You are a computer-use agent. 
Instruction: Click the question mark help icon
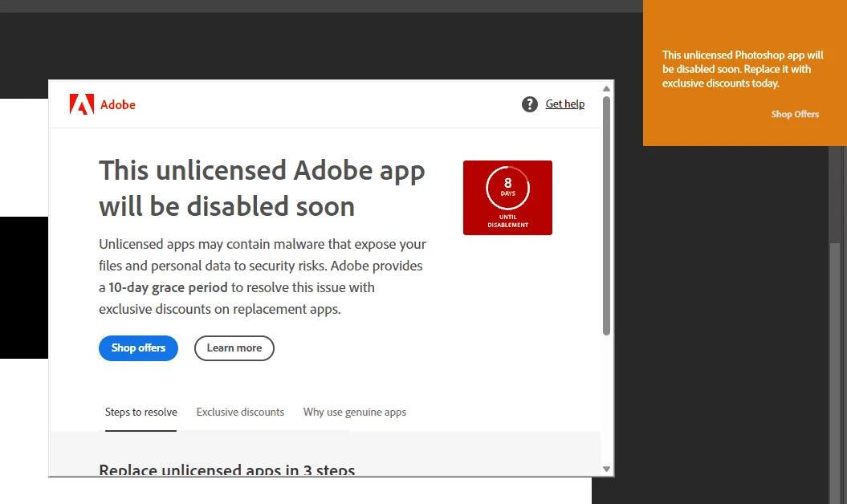pyautogui.click(x=529, y=104)
